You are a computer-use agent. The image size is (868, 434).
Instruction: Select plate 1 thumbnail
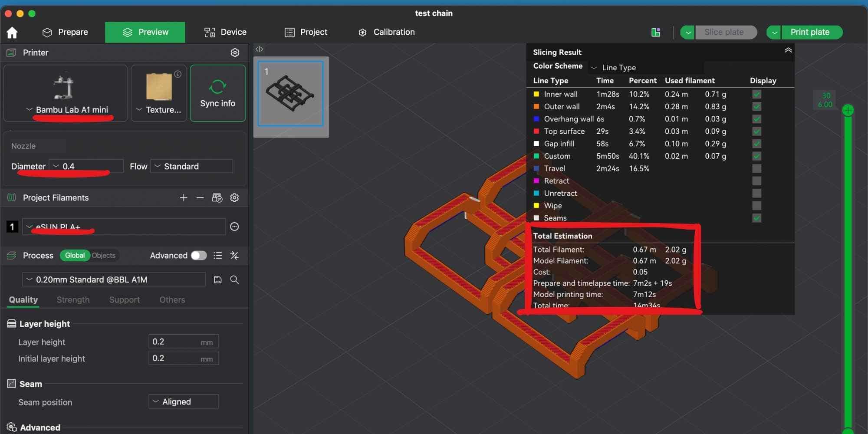(x=291, y=94)
